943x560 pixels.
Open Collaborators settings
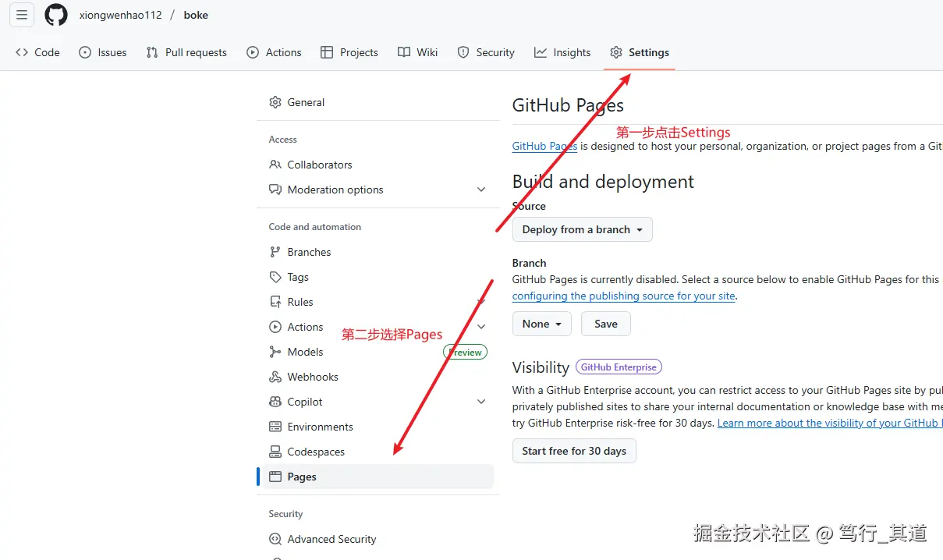(378, 165)
